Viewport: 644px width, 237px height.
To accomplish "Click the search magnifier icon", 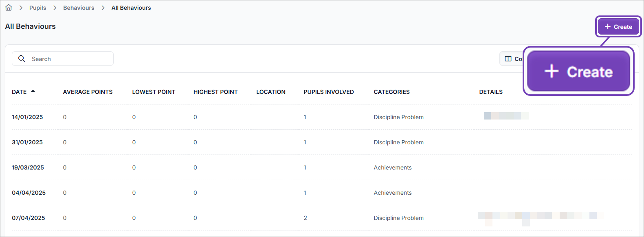I will [x=22, y=59].
